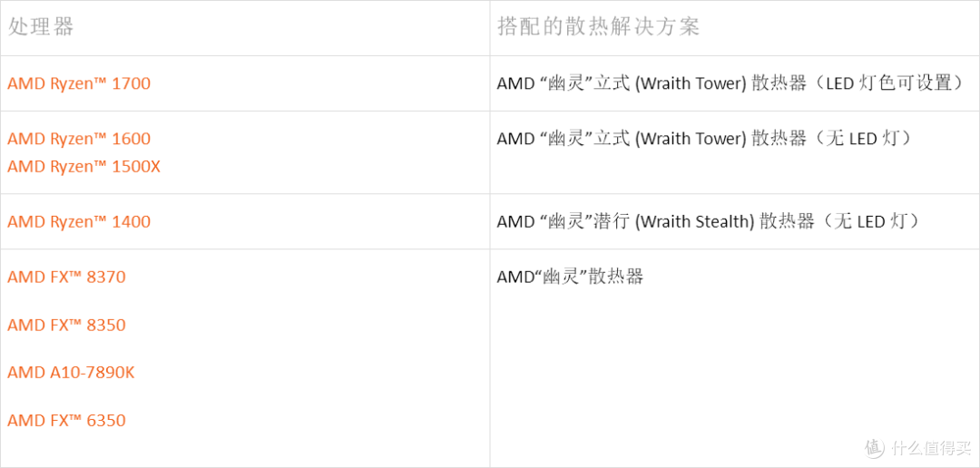Click (Wraith Stealth) parenthetical text
The width and height of the screenshot is (980, 468).
tap(694, 222)
